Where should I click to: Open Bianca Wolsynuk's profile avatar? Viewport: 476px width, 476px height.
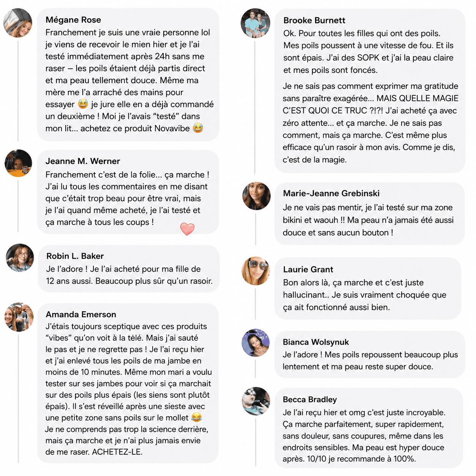click(x=256, y=343)
